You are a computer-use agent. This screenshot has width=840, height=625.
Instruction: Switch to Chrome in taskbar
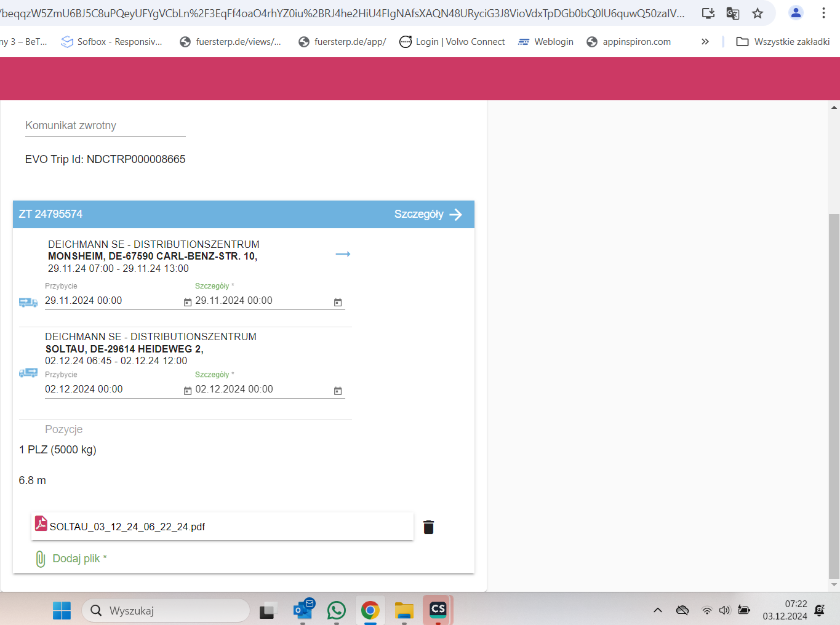370,611
